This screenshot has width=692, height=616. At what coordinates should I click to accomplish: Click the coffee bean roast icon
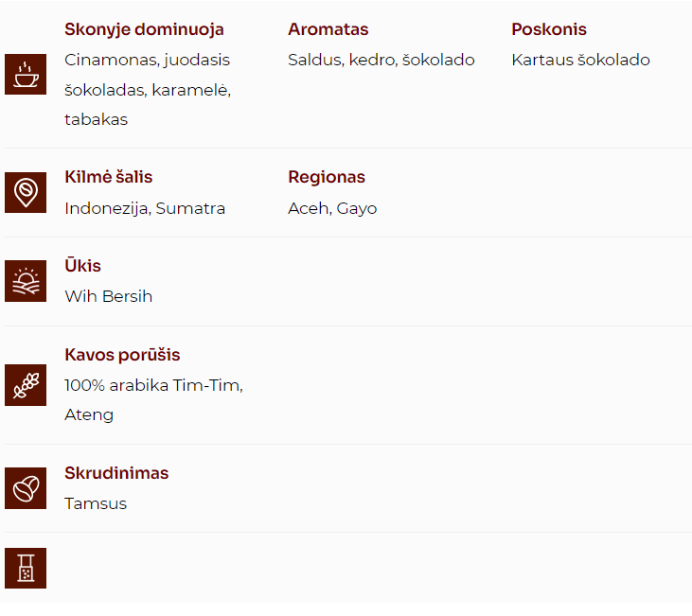(x=26, y=488)
